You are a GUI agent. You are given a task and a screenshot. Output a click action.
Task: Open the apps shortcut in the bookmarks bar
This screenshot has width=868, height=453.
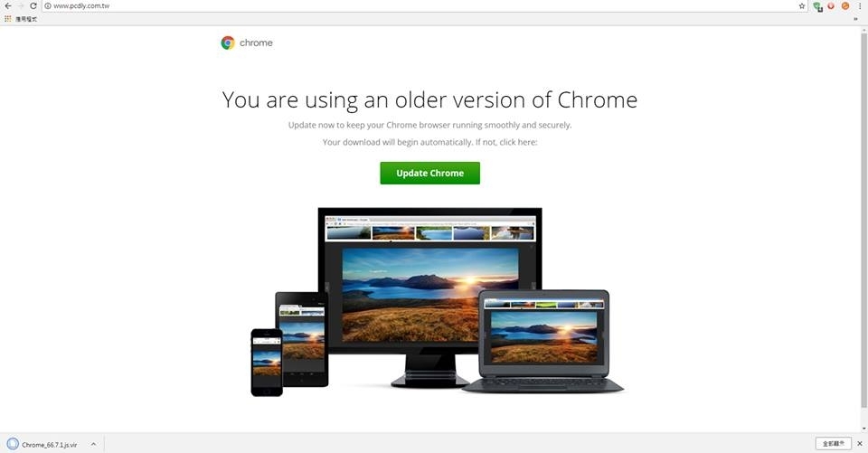(20, 19)
